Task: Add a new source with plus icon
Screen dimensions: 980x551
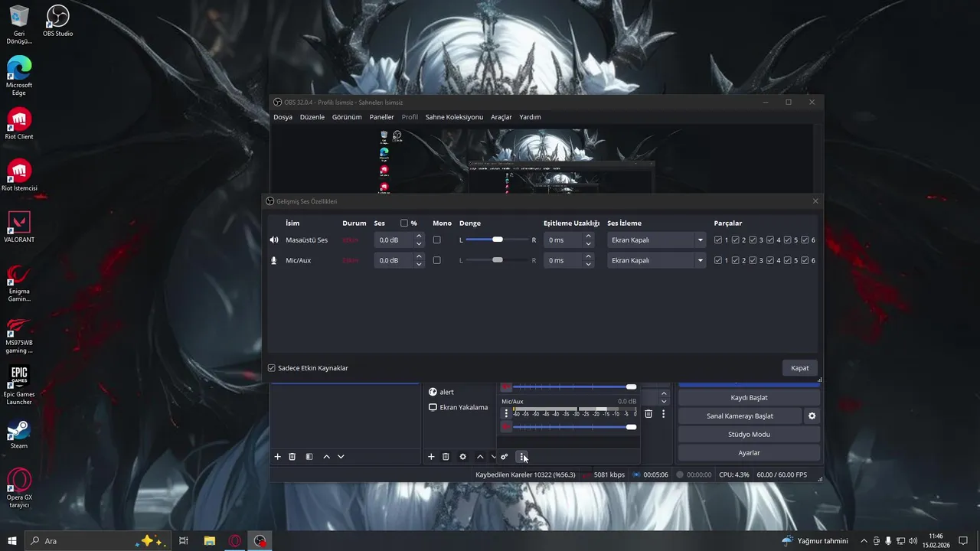Action: point(431,457)
